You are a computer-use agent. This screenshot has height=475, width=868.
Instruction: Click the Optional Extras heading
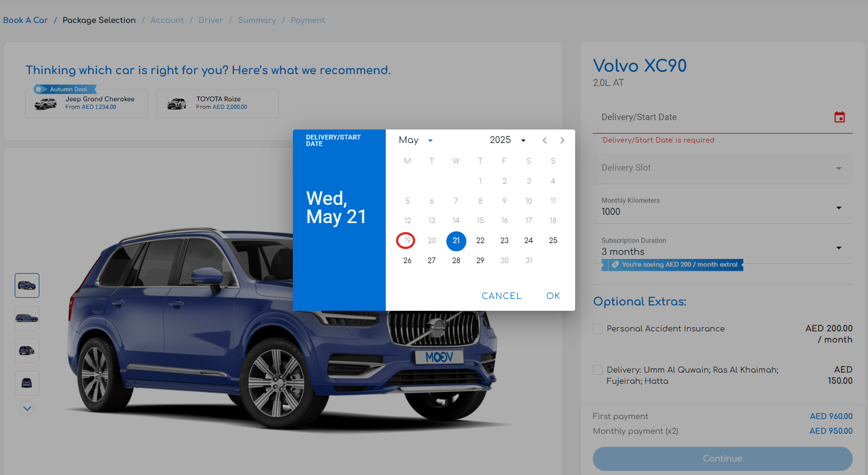coord(640,302)
